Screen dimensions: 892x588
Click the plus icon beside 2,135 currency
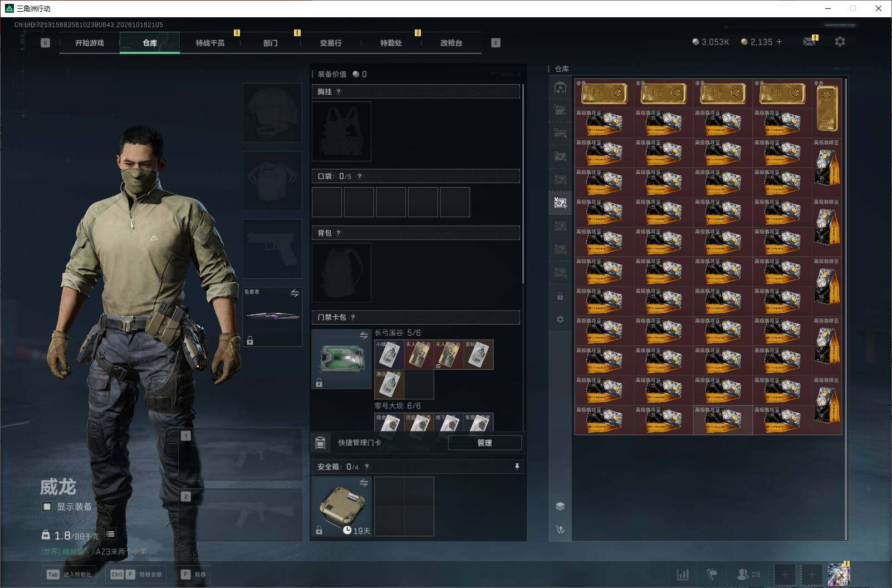(x=778, y=42)
